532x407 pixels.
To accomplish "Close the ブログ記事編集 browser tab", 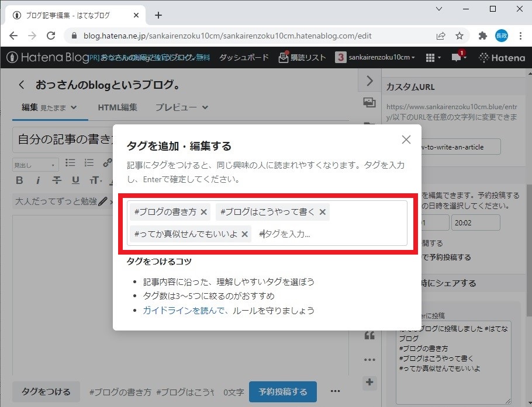I will point(136,15).
